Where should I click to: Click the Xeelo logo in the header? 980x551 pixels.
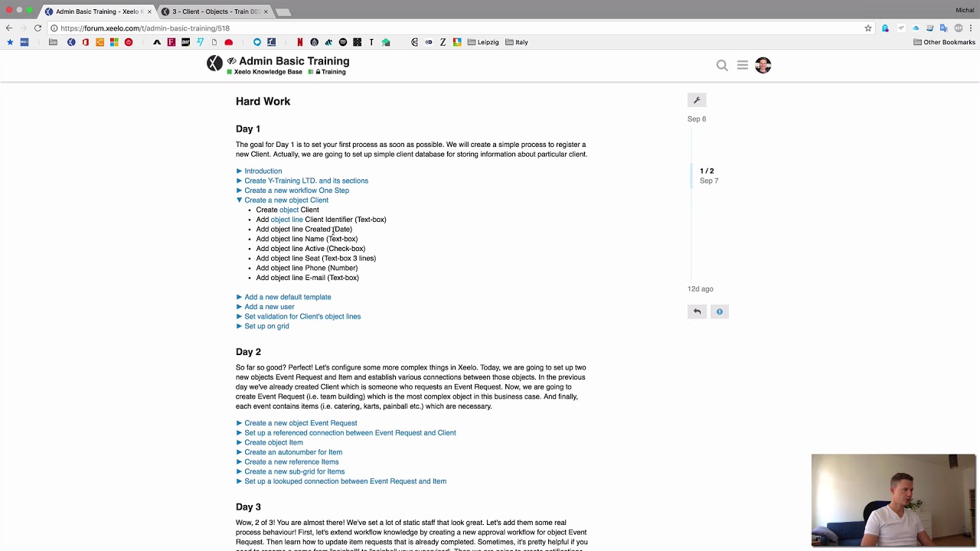click(214, 64)
